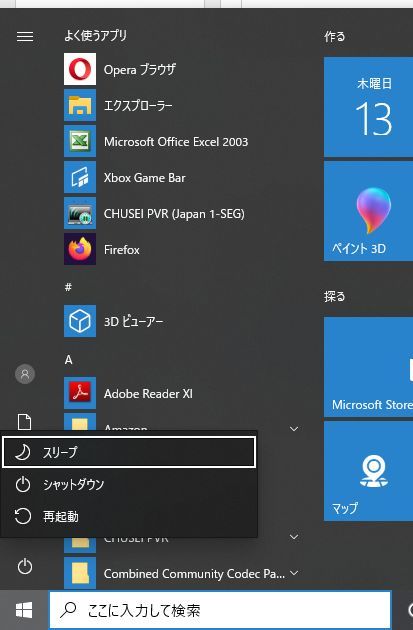
Task: Click the Xbox Game Bar label
Action: 145,178
